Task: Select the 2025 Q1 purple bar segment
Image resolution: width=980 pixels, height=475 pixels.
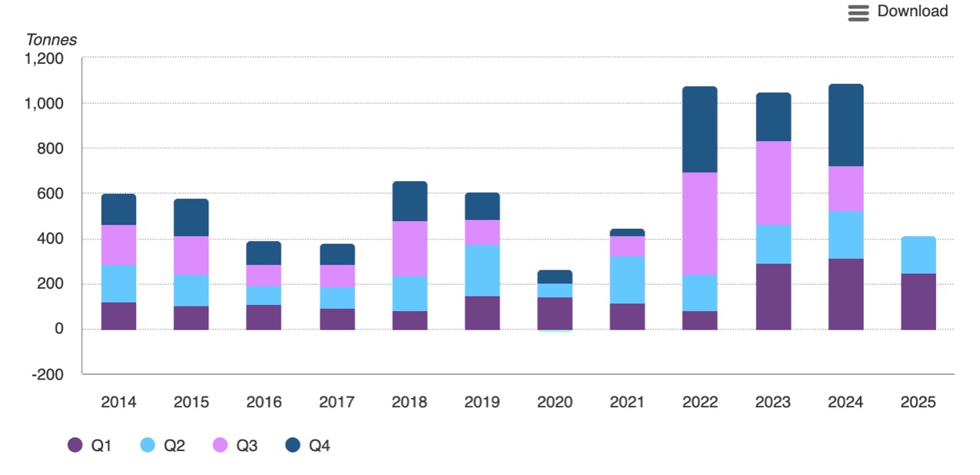Action: click(918, 302)
